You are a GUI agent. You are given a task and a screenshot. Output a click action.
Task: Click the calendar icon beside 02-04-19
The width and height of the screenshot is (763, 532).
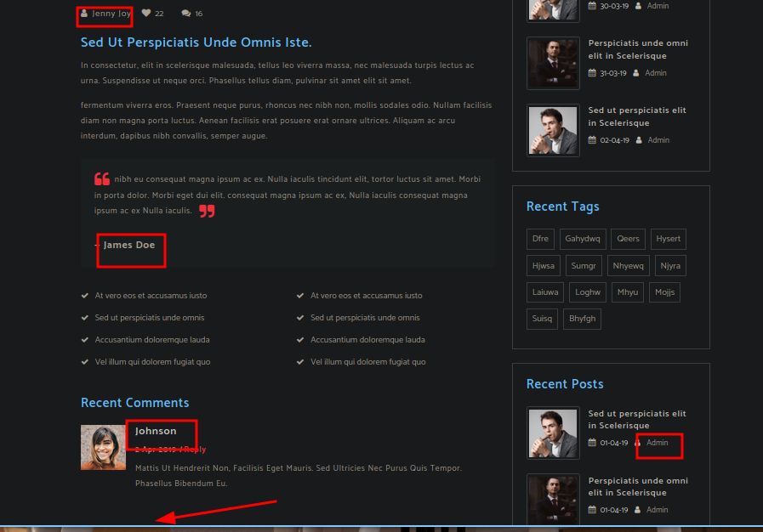592,140
